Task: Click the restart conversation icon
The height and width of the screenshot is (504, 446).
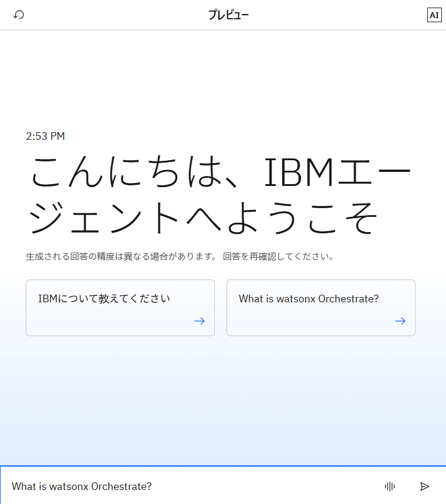Action: click(19, 15)
